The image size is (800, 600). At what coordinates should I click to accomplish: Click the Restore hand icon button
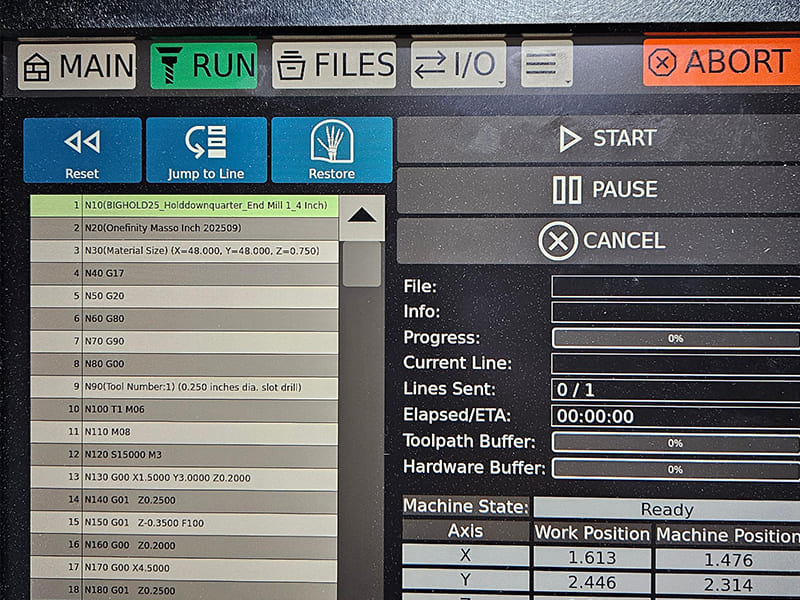332,150
